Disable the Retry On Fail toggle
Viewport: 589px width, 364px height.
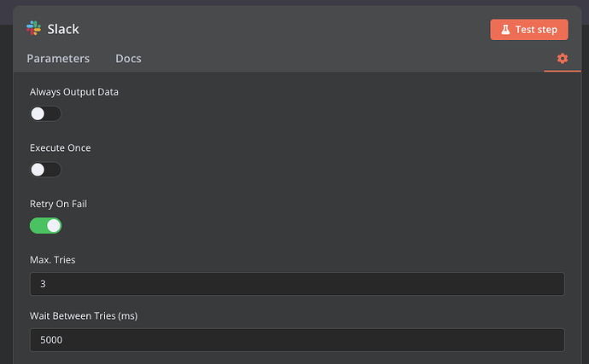tap(45, 226)
